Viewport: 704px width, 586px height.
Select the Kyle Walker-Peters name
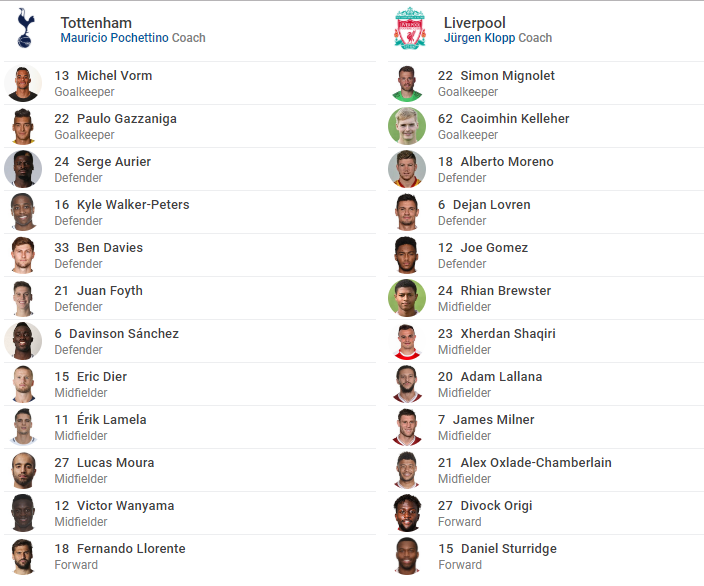tap(132, 205)
